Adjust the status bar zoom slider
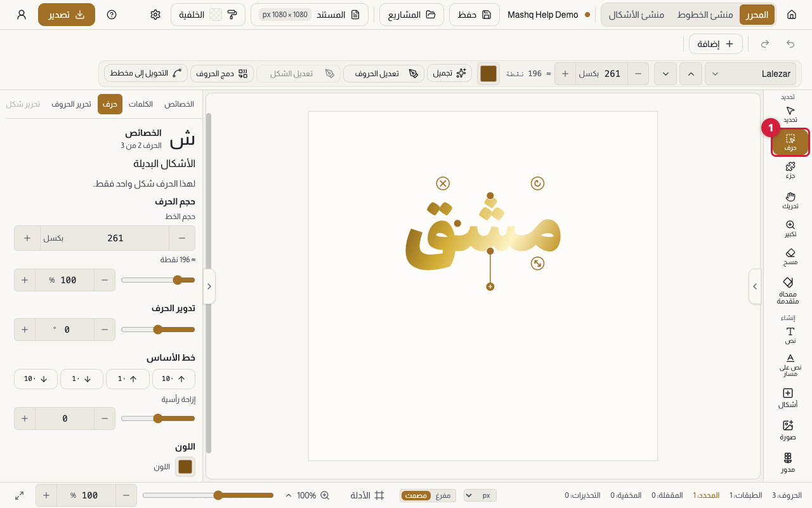This screenshot has height=508, width=812. (x=208, y=495)
